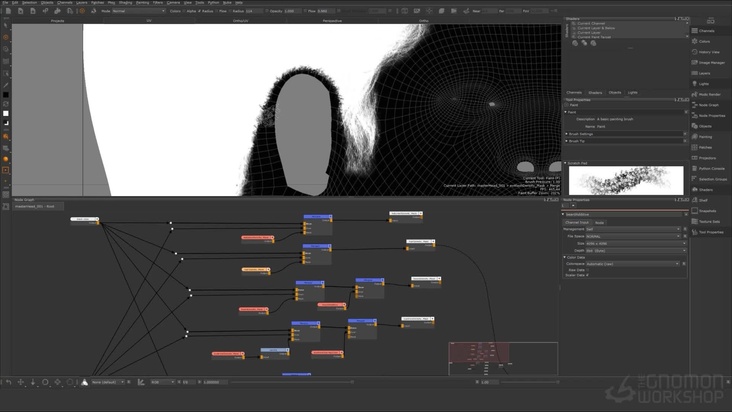Open the Layers palette
Image resolution: width=732 pixels, height=412 pixels.
pyautogui.click(x=704, y=73)
